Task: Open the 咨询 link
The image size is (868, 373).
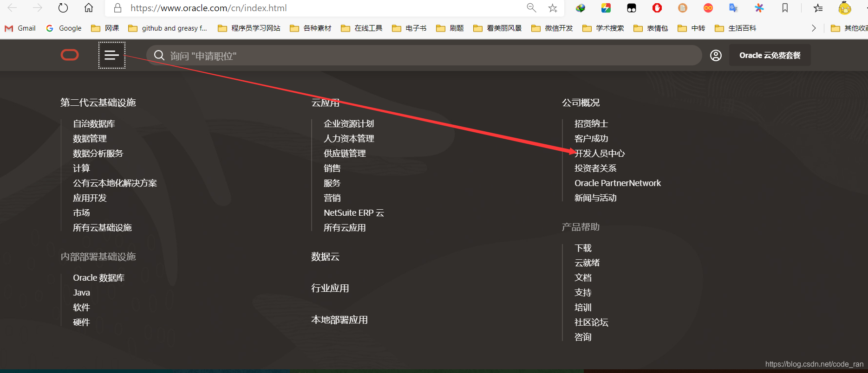Action: 583,337
